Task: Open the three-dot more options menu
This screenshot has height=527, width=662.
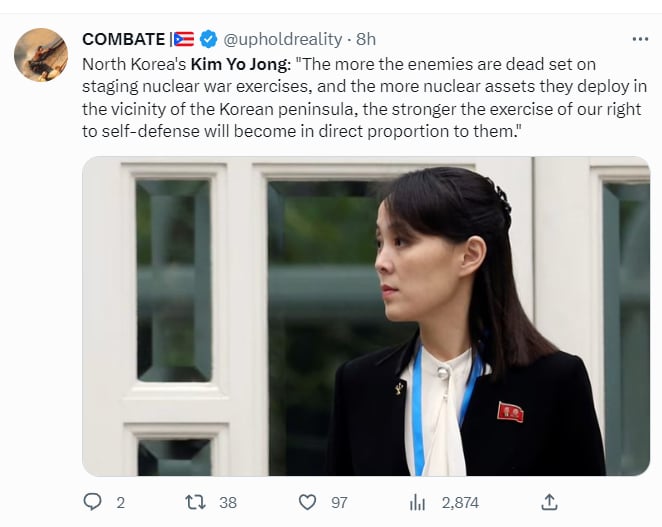Action: (640, 39)
